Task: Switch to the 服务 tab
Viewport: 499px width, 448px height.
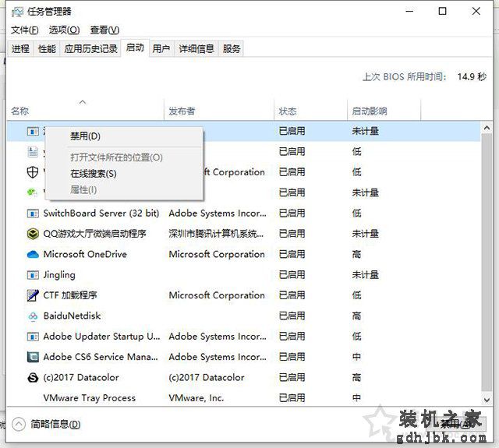Action: (232, 48)
